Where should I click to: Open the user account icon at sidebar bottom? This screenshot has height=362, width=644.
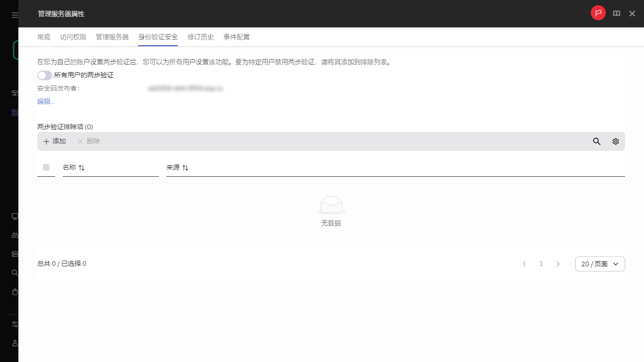coord(14,343)
